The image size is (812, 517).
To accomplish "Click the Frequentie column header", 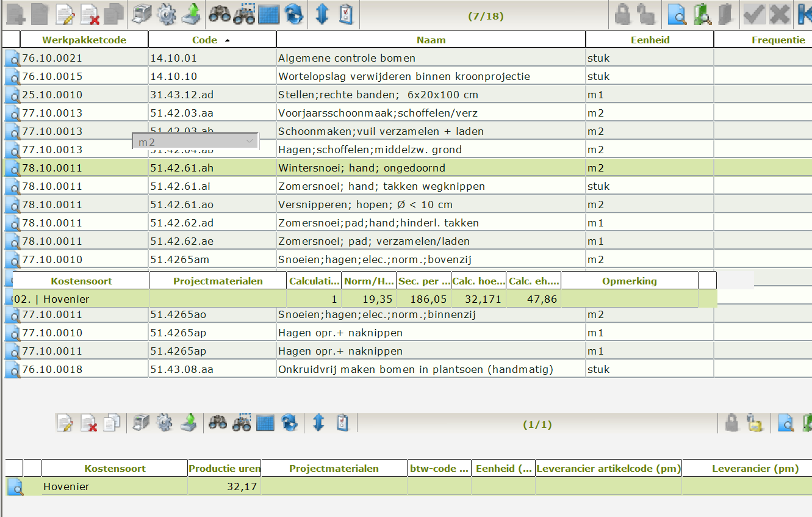I will click(x=763, y=40).
